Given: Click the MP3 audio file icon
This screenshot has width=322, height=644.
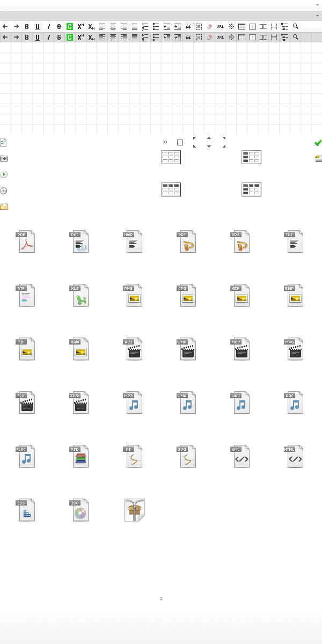Looking at the screenshot, I should (133, 403).
